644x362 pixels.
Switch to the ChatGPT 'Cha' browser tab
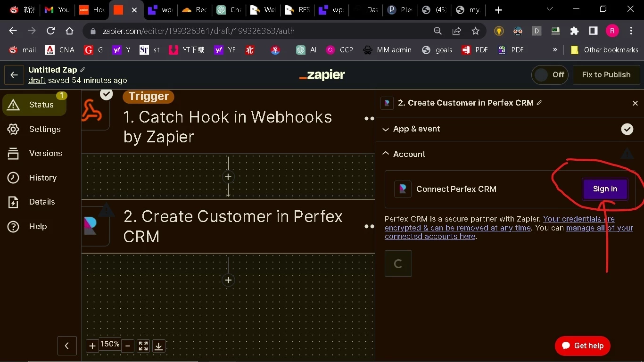[x=229, y=9]
